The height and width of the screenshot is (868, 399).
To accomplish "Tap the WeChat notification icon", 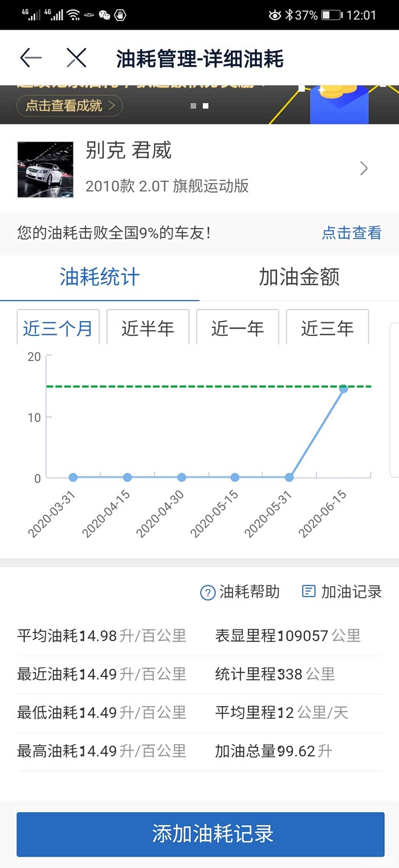I will coord(104,15).
